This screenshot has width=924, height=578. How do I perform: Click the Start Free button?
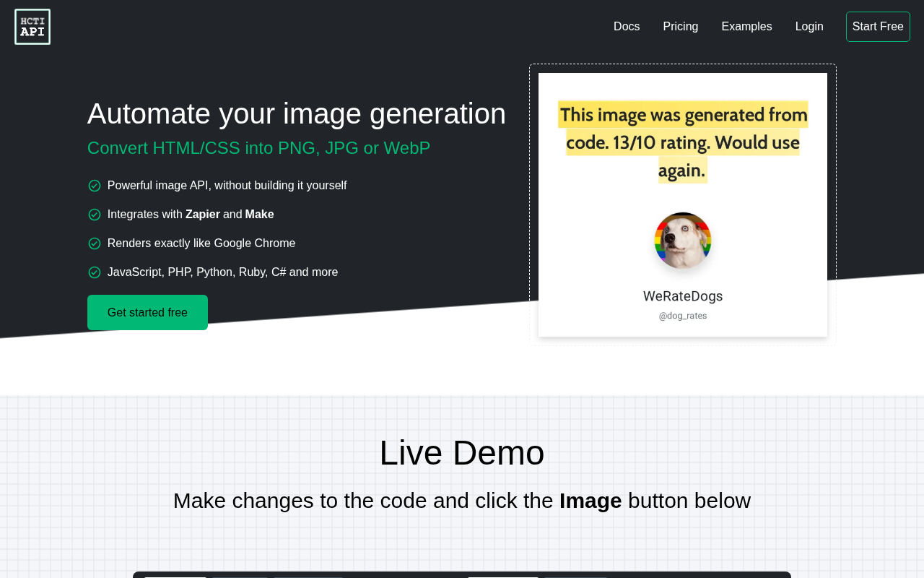tap(878, 27)
